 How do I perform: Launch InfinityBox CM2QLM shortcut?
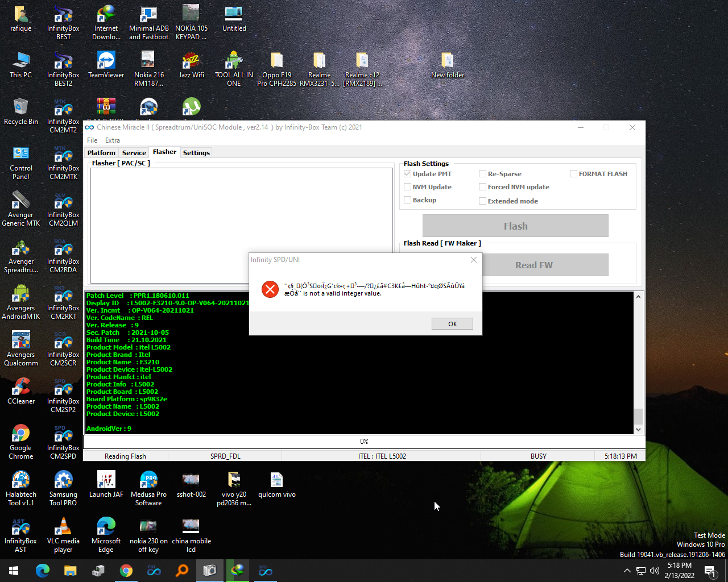click(x=63, y=209)
